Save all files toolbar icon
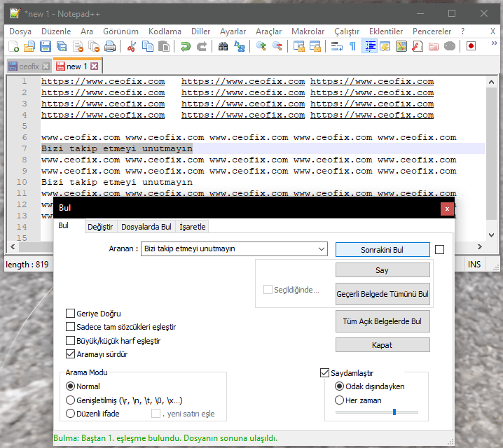This screenshot has height=448, width=503. pyautogui.click(x=62, y=46)
